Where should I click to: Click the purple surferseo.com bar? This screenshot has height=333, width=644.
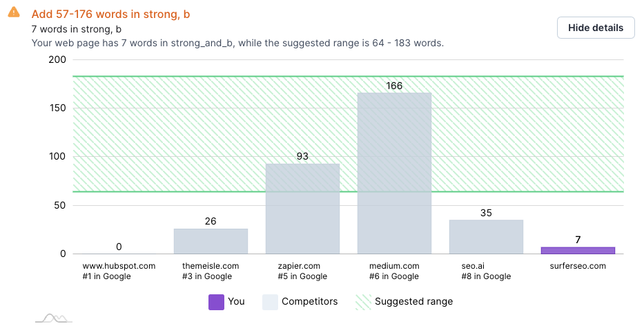coord(578,250)
